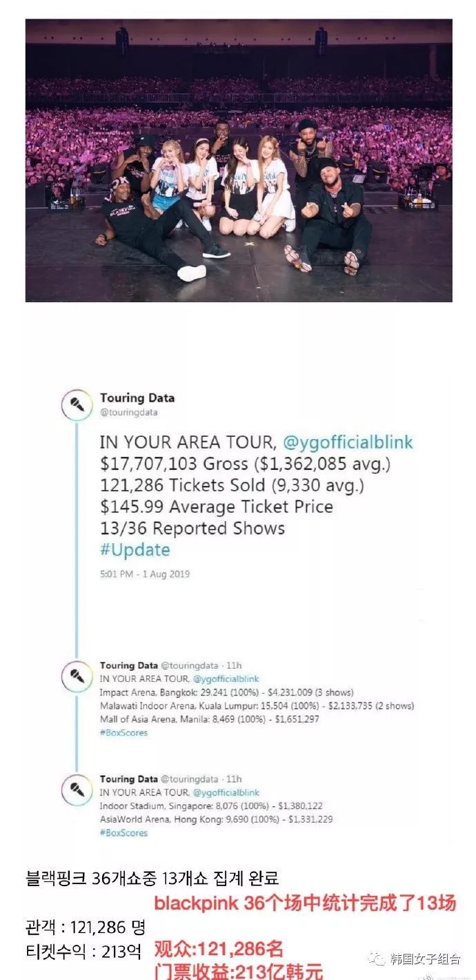Screen dimensions: 476x980
Task: Open the 5:01 PM - 1 Aug 2019 timestamp
Action: tap(145, 574)
